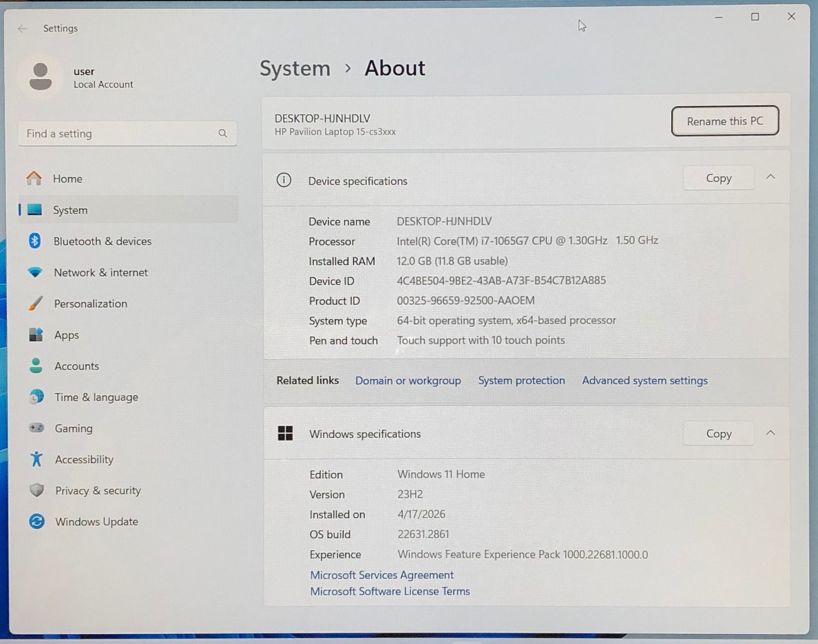This screenshot has width=818, height=644.
Task: Open Microsoft Software License Terms link
Action: [x=390, y=591]
